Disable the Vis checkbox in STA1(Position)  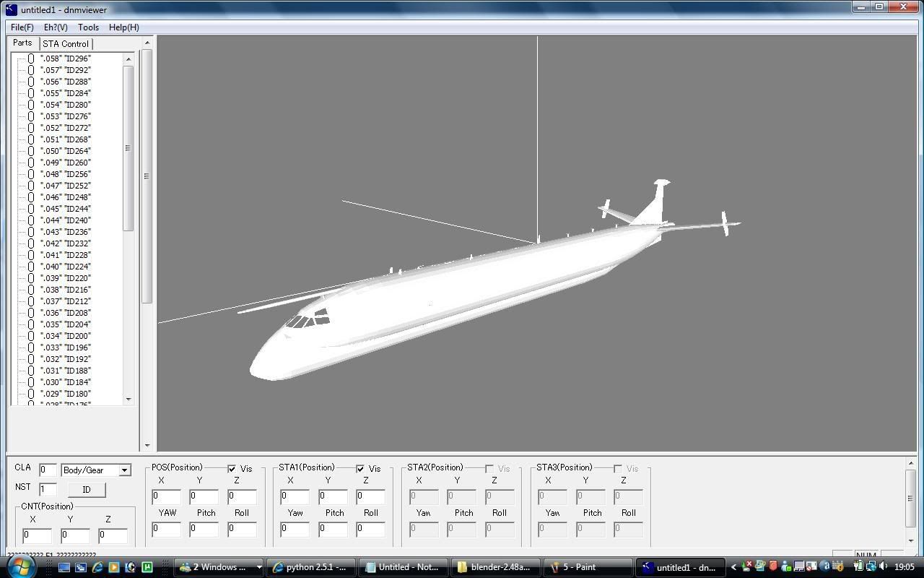coord(360,468)
